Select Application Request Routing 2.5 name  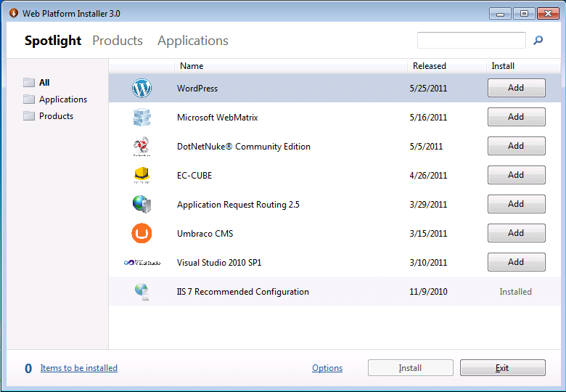(x=238, y=205)
